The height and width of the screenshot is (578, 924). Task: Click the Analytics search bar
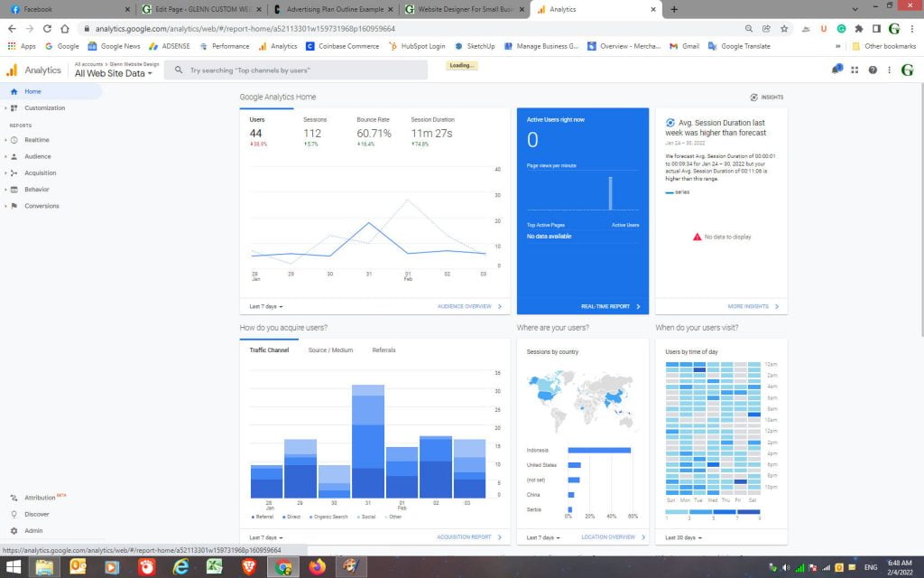[x=271, y=69]
